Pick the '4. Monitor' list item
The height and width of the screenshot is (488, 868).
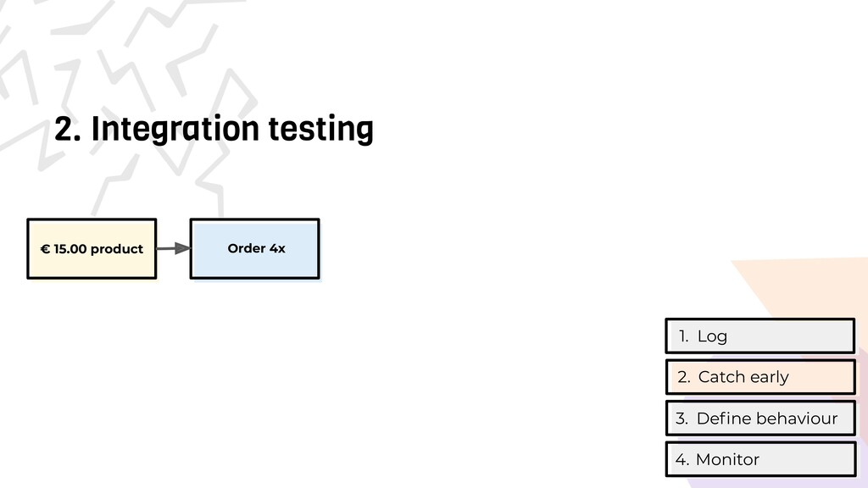[760, 459]
